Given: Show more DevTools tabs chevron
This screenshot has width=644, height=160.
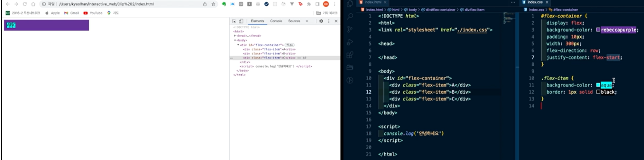Looking at the screenshot, I should (307, 21).
